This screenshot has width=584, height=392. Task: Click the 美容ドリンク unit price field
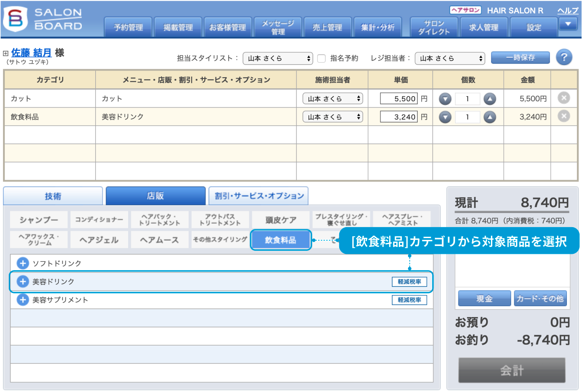[x=398, y=117]
